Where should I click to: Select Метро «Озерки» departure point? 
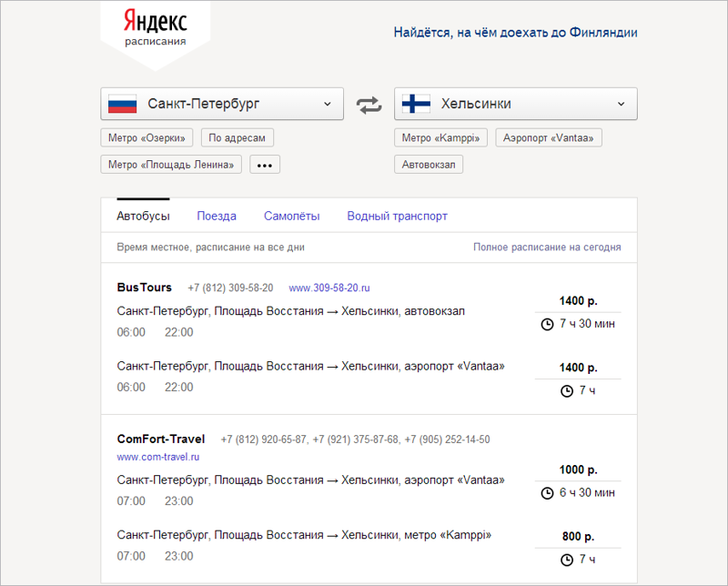(147, 138)
